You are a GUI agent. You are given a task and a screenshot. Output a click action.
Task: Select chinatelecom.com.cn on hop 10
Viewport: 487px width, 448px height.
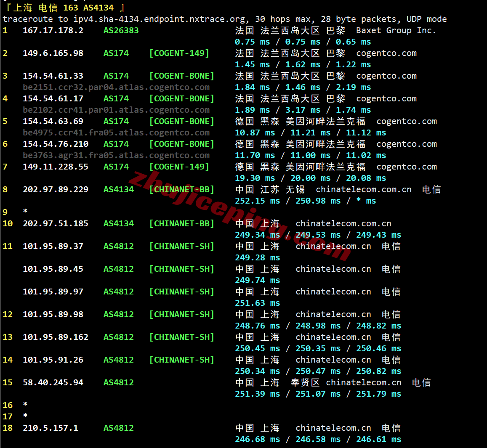point(343,223)
